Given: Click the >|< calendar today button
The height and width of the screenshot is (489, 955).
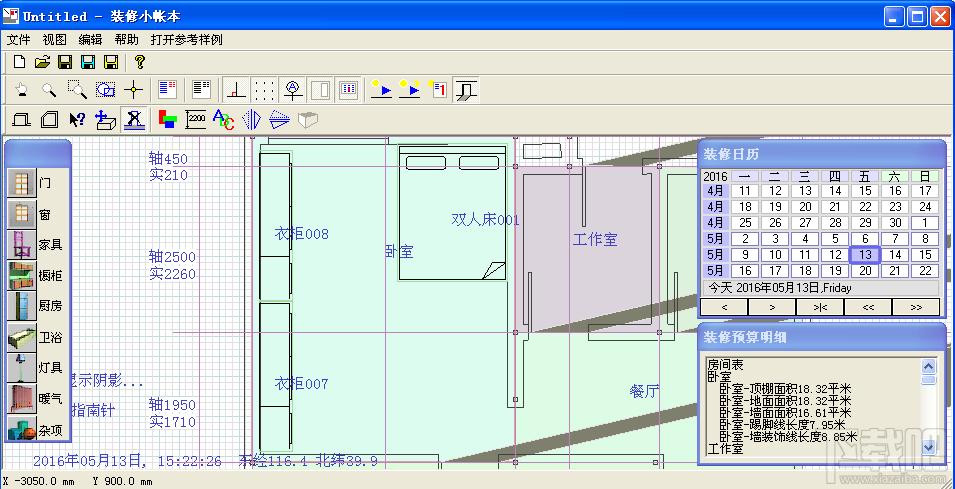Looking at the screenshot, I should [820, 308].
